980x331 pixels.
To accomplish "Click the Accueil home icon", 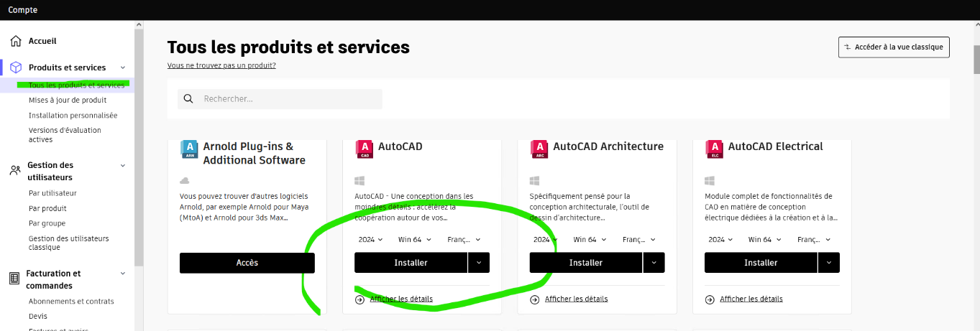I will (x=16, y=41).
